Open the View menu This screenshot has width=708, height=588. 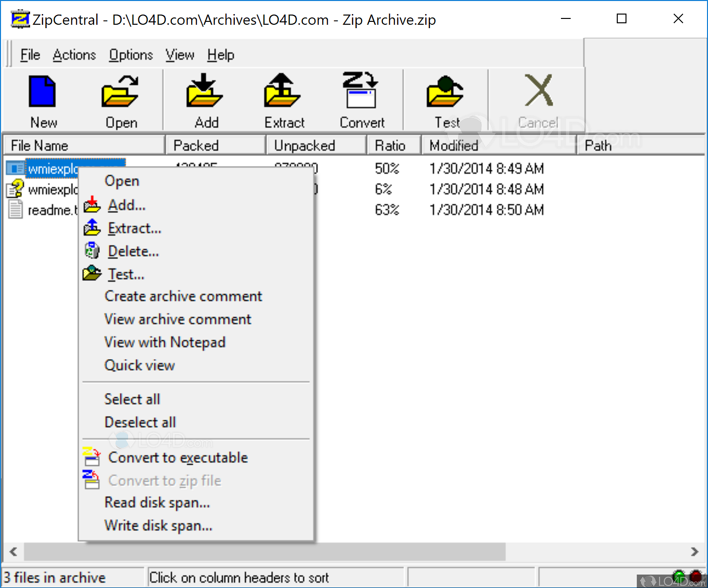tap(180, 55)
